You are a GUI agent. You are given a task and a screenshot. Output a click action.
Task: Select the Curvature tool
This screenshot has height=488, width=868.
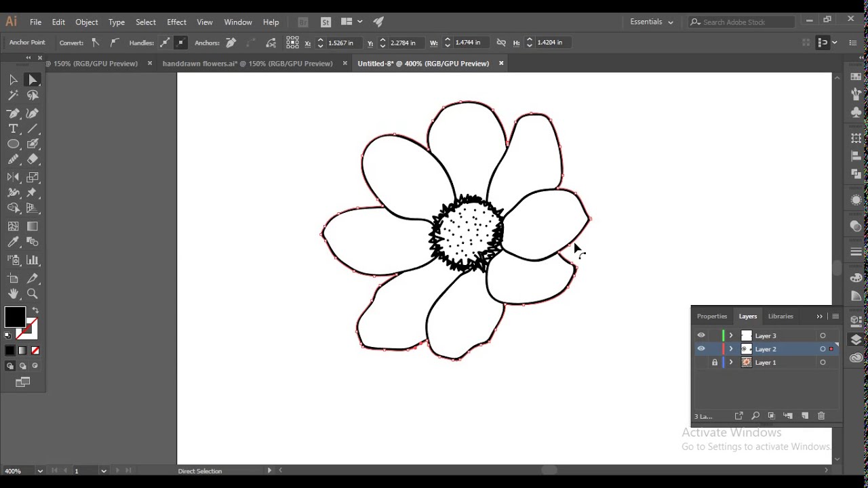click(x=33, y=113)
